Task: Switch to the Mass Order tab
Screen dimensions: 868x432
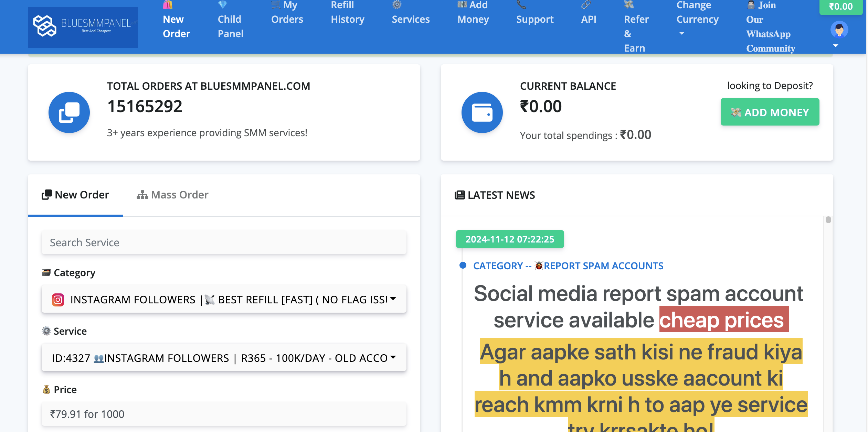Action: [172, 195]
